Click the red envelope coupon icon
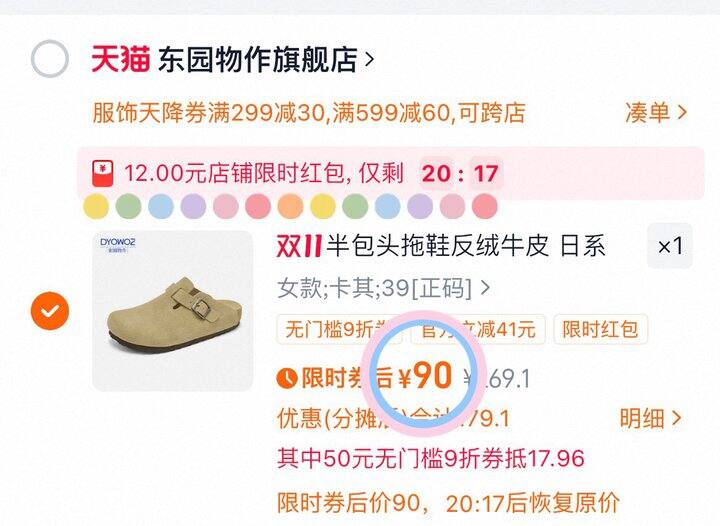This screenshot has width=720, height=526. [102, 173]
